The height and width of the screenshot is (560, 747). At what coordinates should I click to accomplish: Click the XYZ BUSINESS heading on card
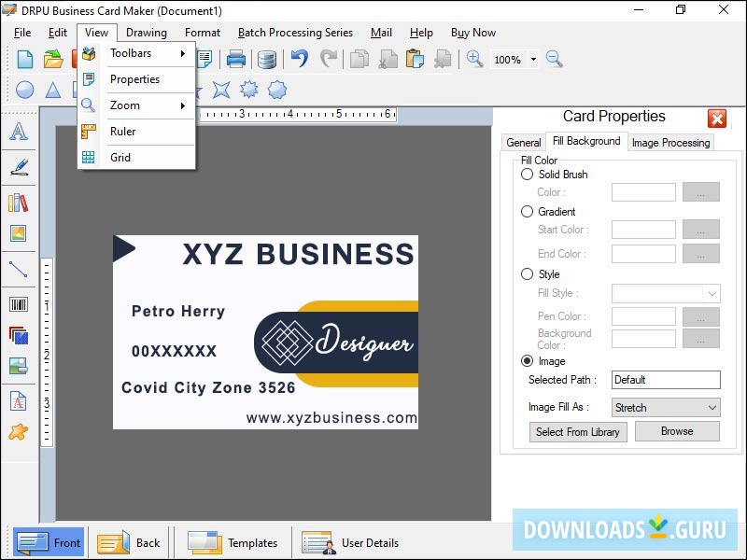[298, 254]
